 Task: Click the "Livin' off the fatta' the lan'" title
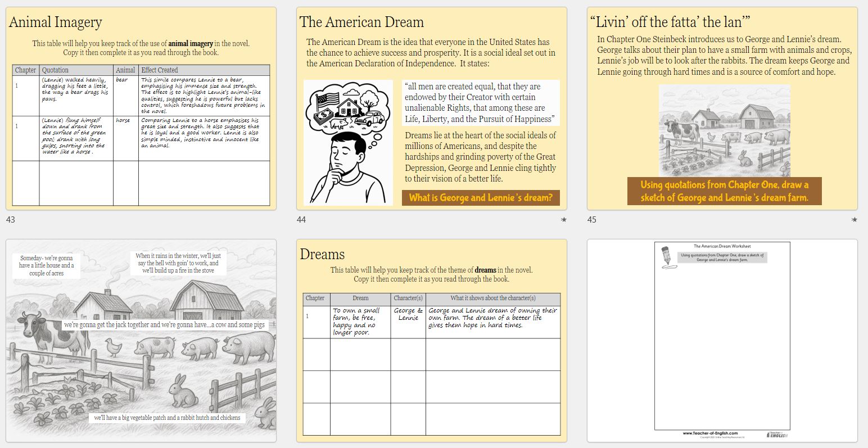[670, 22]
